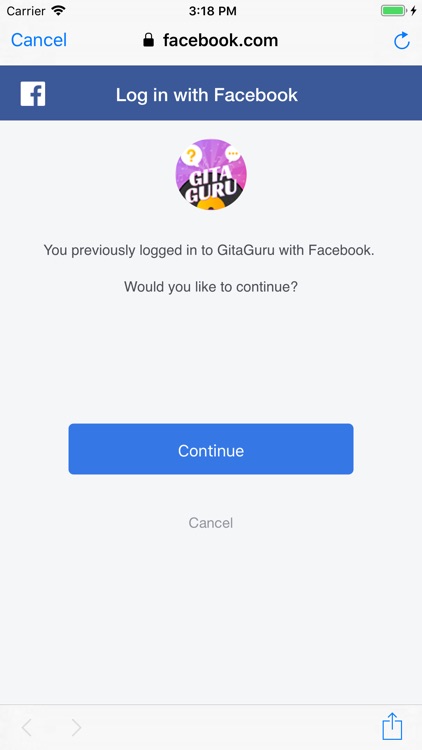Tap the Wi-Fi status icon
422x750 pixels.
[58, 11]
